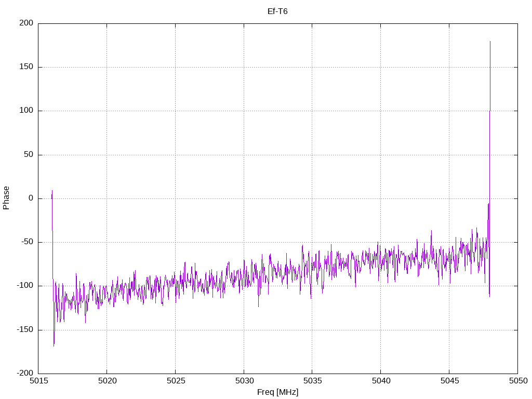Click the -50 y-axis tick label

(x=25, y=242)
